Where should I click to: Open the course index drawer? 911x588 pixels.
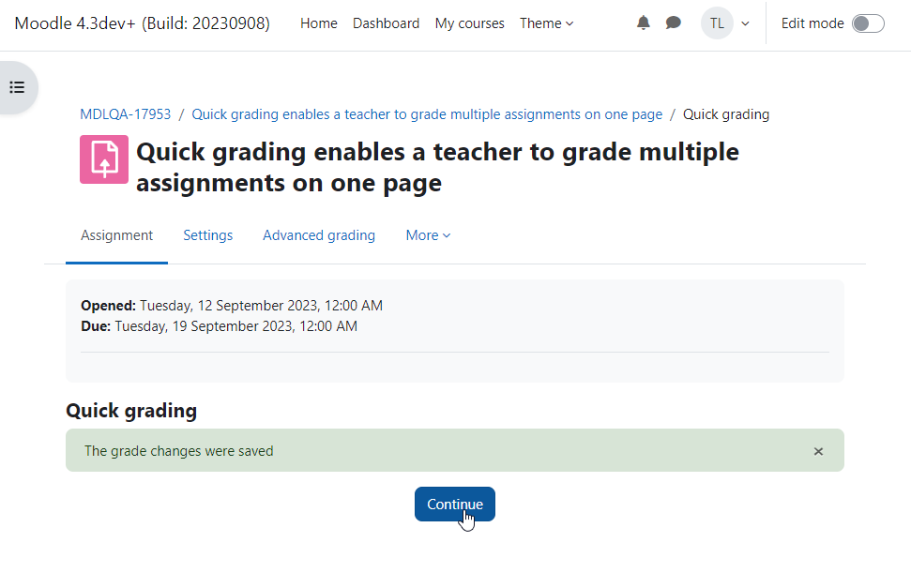18,88
